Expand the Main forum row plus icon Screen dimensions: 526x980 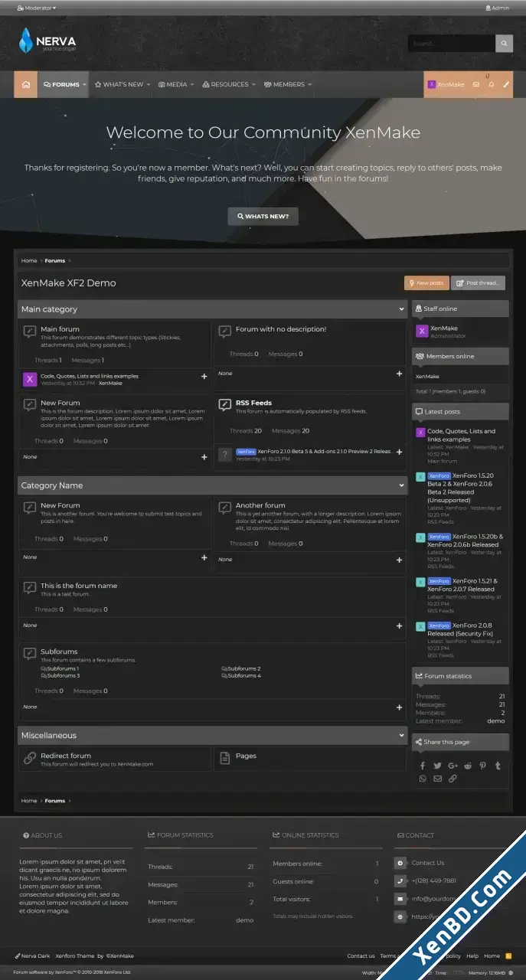tap(204, 376)
